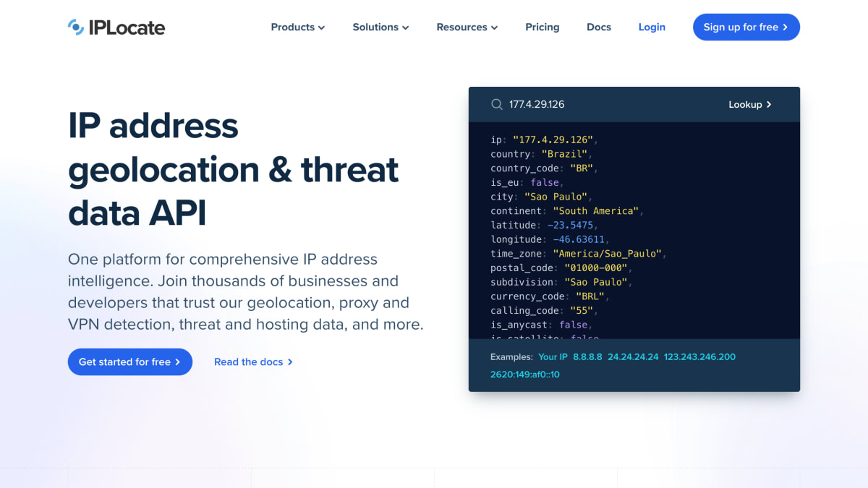
Task: Click the IPLocate logo icon
Action: point(76,27)
